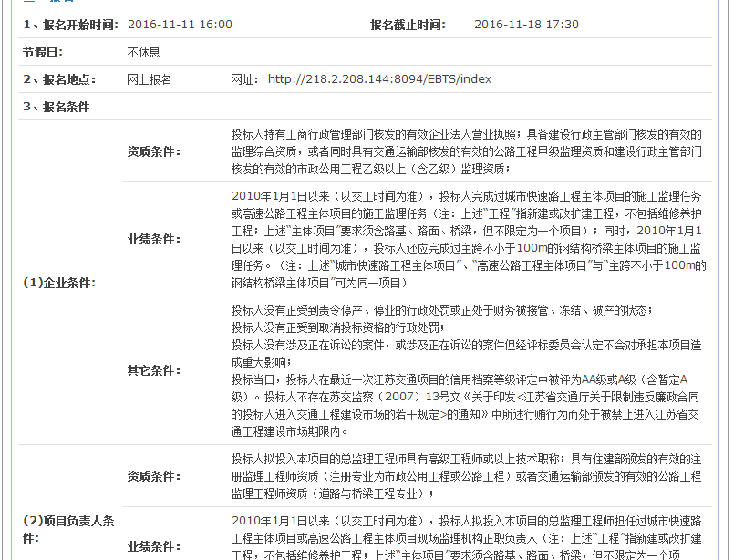Click the registration URL http://218.2.208.144:8094/EBTS/index
This screenshot has height=560, width=744.
(379, 79)
